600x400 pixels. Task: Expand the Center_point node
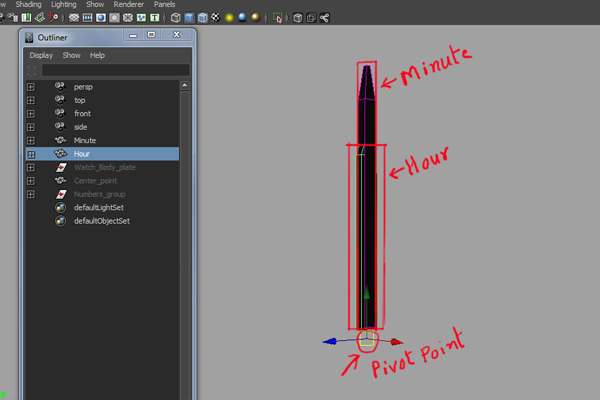[31, 181]
